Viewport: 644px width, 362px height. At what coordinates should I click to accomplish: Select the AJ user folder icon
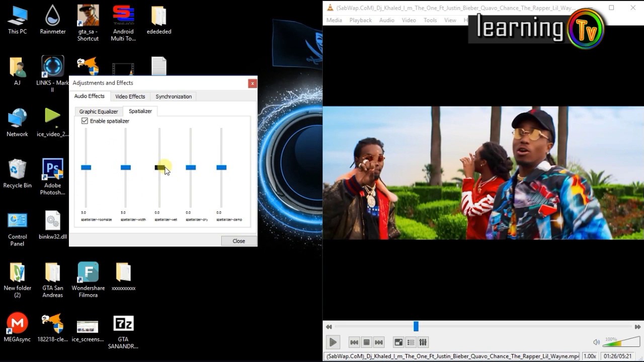17,71
